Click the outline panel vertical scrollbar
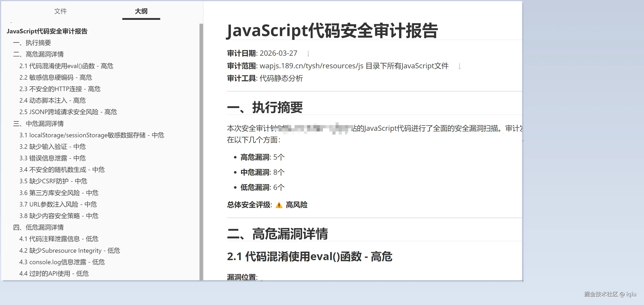This screenshot has height=305, width=644. point(201,150)
